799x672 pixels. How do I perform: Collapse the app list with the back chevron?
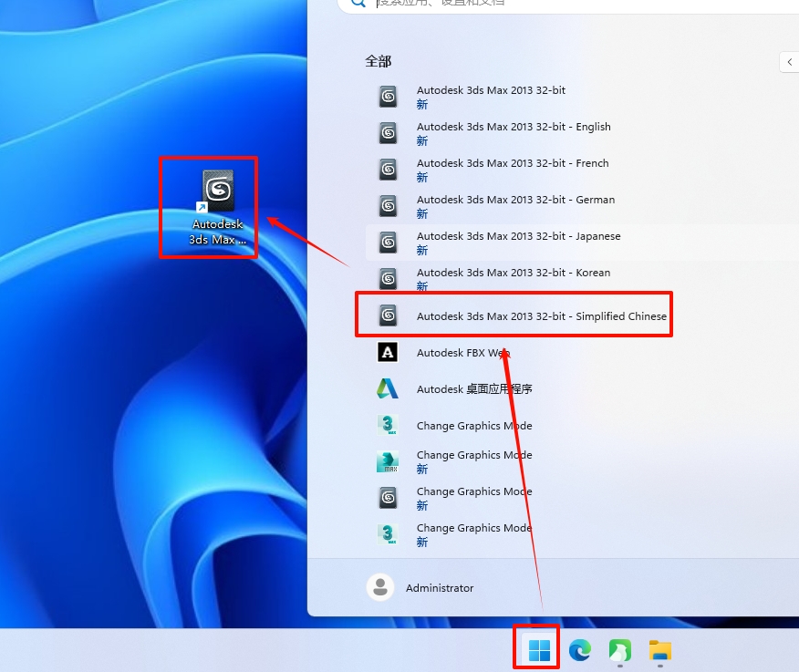coord(789,62)
